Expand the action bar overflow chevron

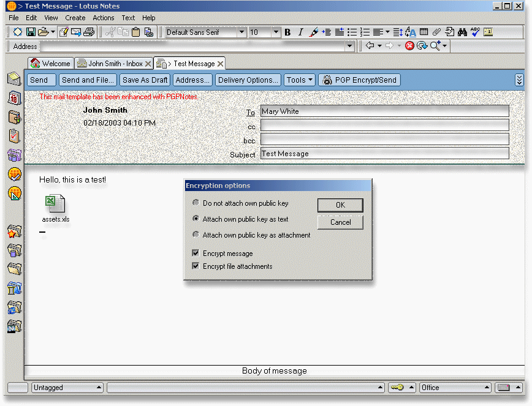point(519,80)
